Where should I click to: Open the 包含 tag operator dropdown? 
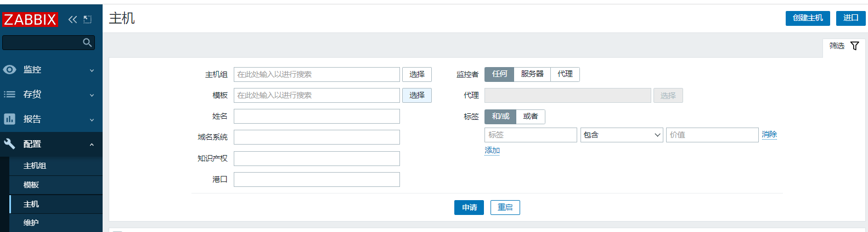pos(622,135)
